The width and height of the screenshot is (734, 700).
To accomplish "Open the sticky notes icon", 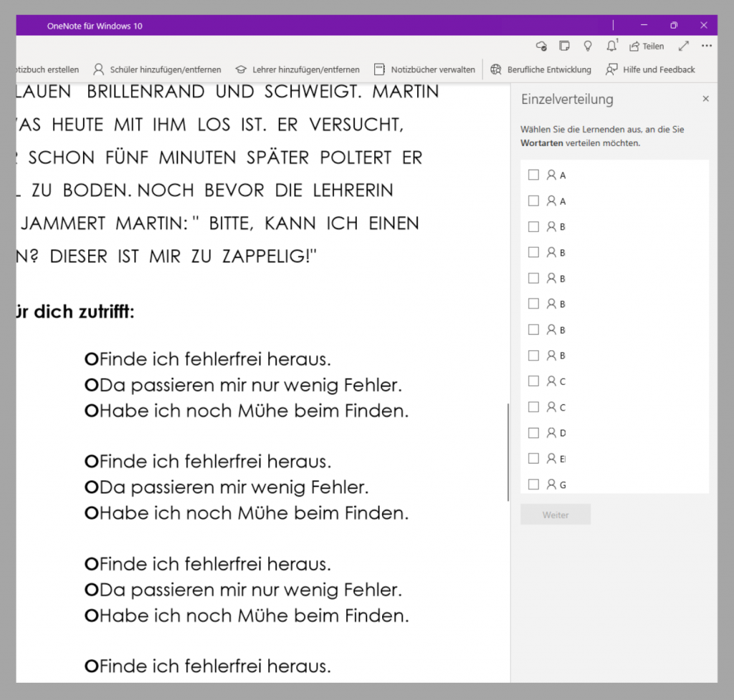I will click(x=564, y=45).
